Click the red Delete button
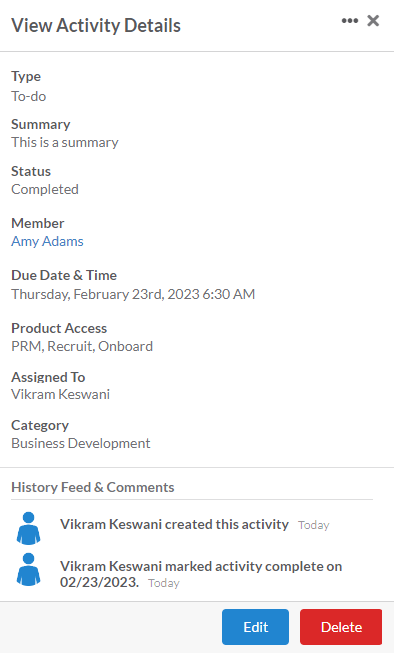The width and height of the screenshot is (394, 653). tap(341, 627)
